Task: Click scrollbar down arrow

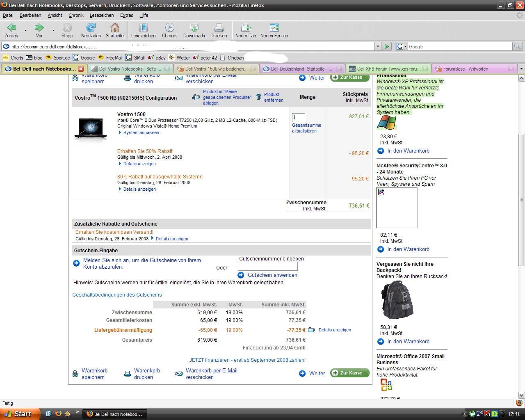Action: point(522,395)
